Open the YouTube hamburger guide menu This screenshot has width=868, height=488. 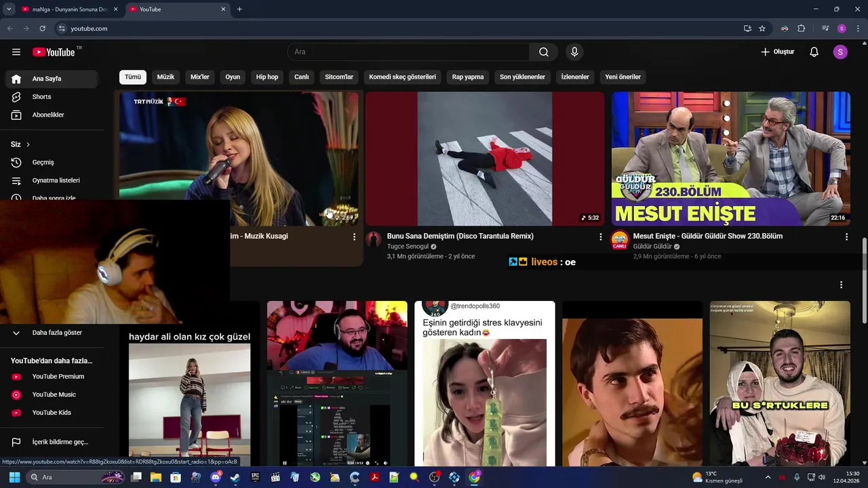(x=16, y=52)
